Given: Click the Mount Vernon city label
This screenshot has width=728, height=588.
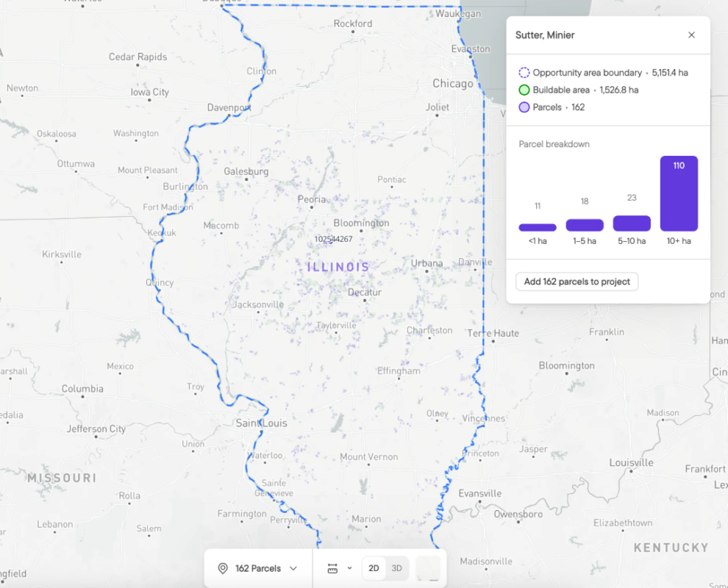Looking at the screenshot, I should click(368, 457).
